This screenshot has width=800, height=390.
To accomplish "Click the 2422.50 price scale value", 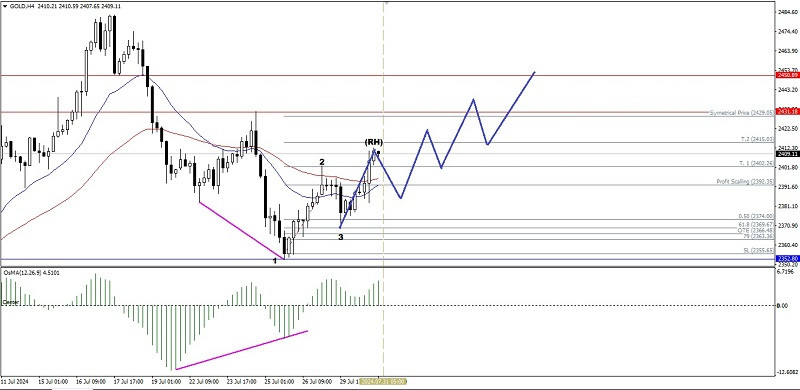I will 788,128.
